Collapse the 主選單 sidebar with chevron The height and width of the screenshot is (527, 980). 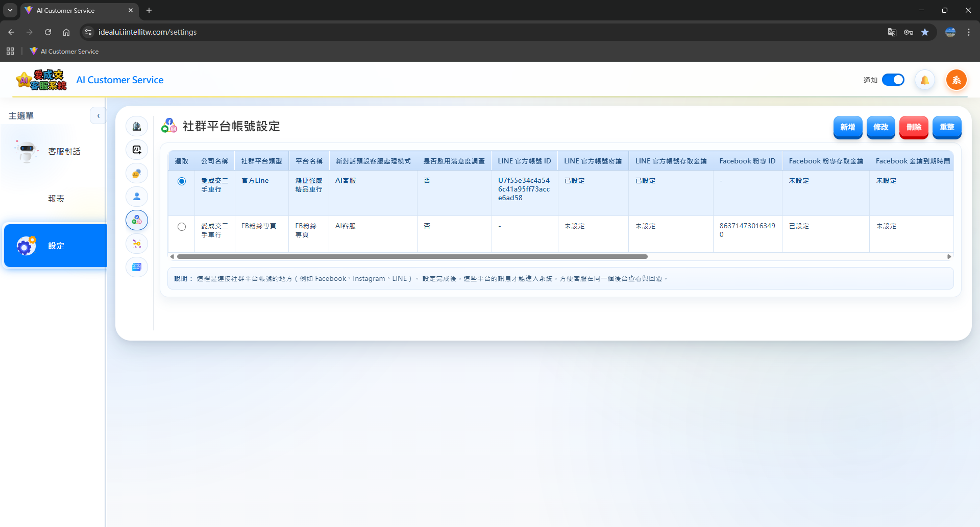(x=98, y=116)
